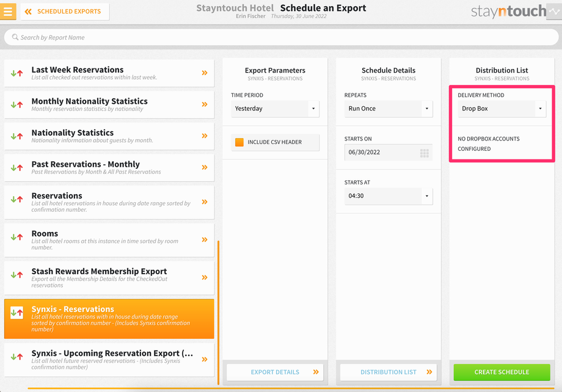Select Synxis - Upcoming Reservation Export
Image resolution: width=562 pixels, height=392 pixels.
(109, 360)
